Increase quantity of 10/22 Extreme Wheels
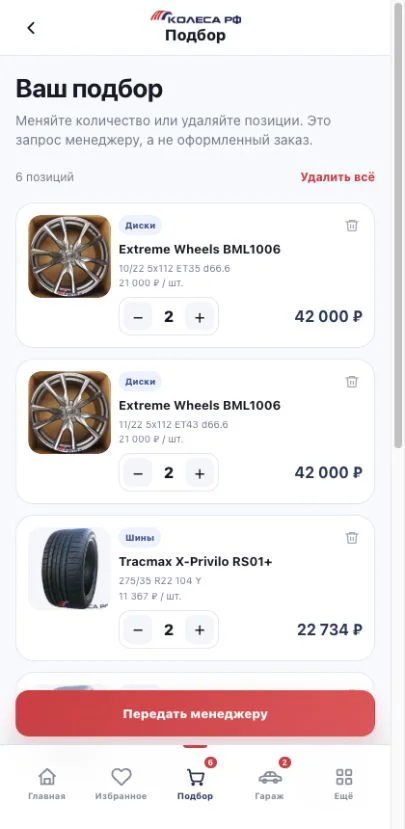Viewport: 405px width, 829px height. click(199, 317)
